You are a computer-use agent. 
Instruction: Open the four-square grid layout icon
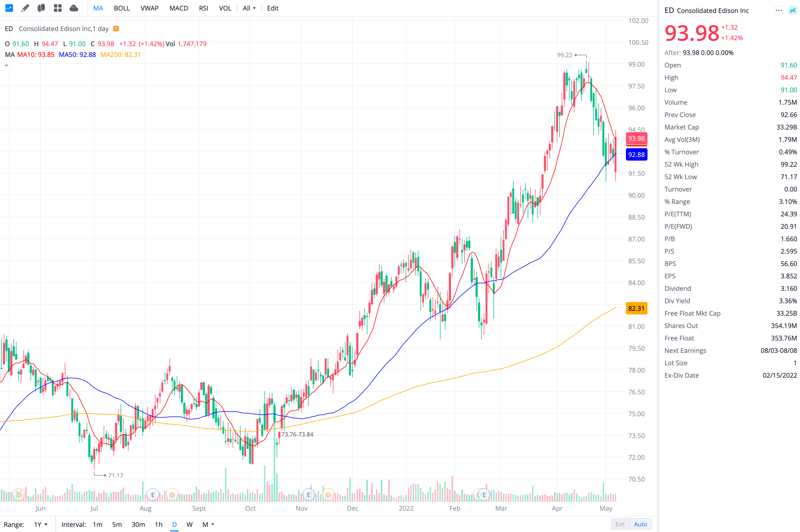click(x=57, y=8)
